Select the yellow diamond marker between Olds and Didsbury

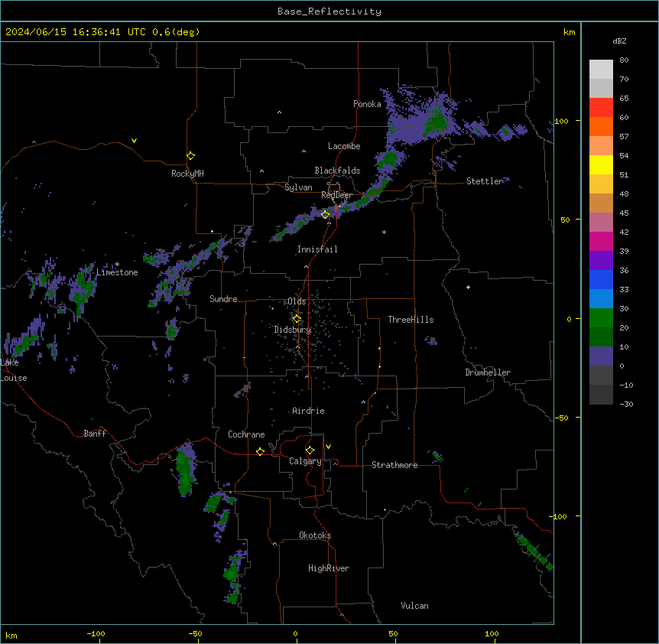(297, 319)
